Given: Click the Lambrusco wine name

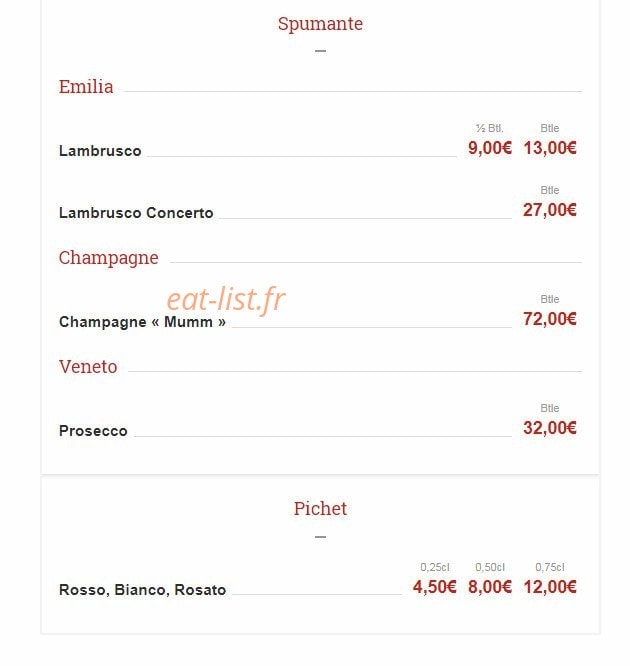Looking at the screenshot, I should (100, 151).
